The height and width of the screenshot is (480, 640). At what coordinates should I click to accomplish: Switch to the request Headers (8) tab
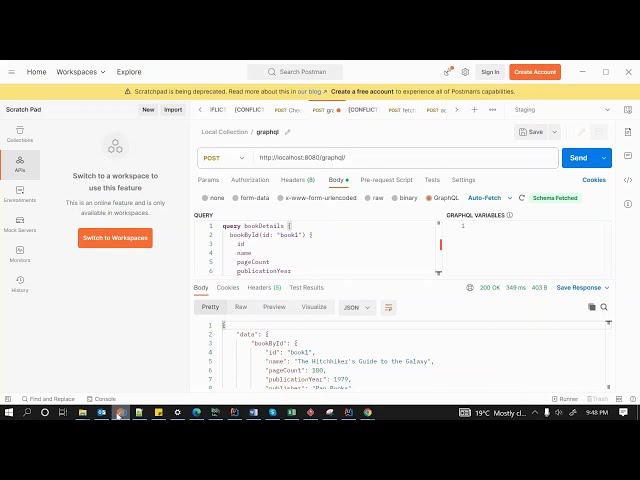click(298, 180)
